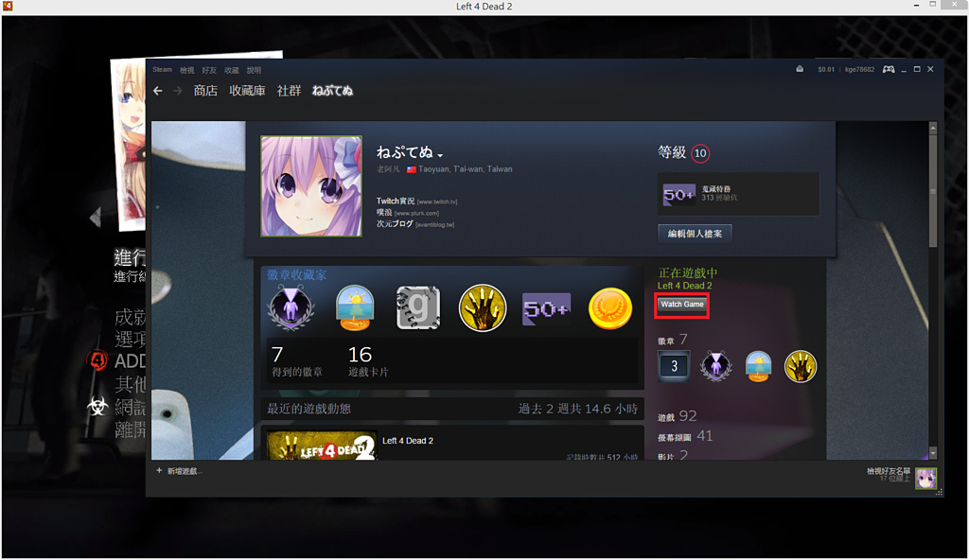969x560 pixels.
Task: Open Left 4 Dead 2 recent activity title
Action: [x=408, y=441]
